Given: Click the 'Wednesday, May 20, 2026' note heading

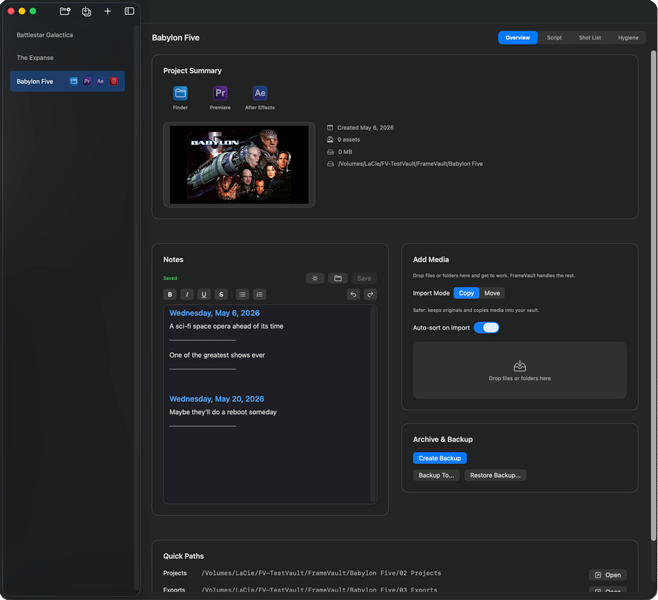Looking at the screenshot, I should (217, 399).
